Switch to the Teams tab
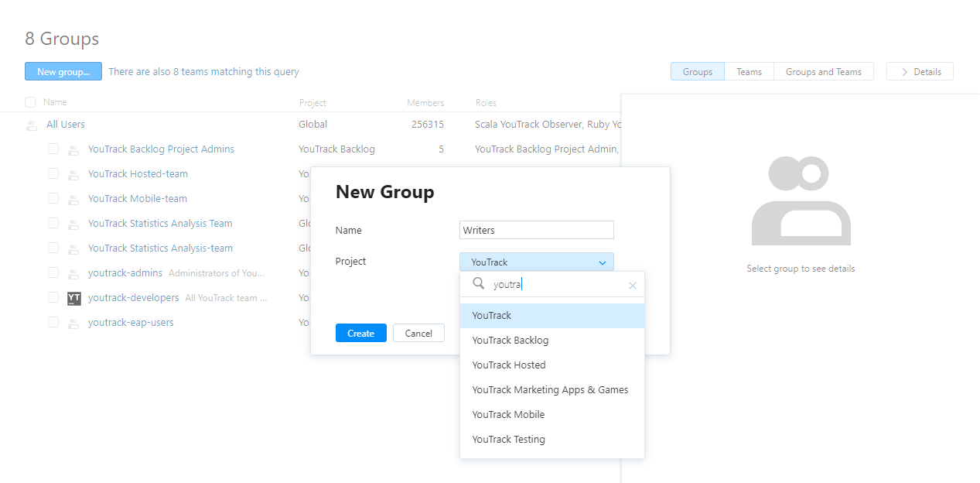The height and width of the screenshot is (483, 980). click(749, 72)
